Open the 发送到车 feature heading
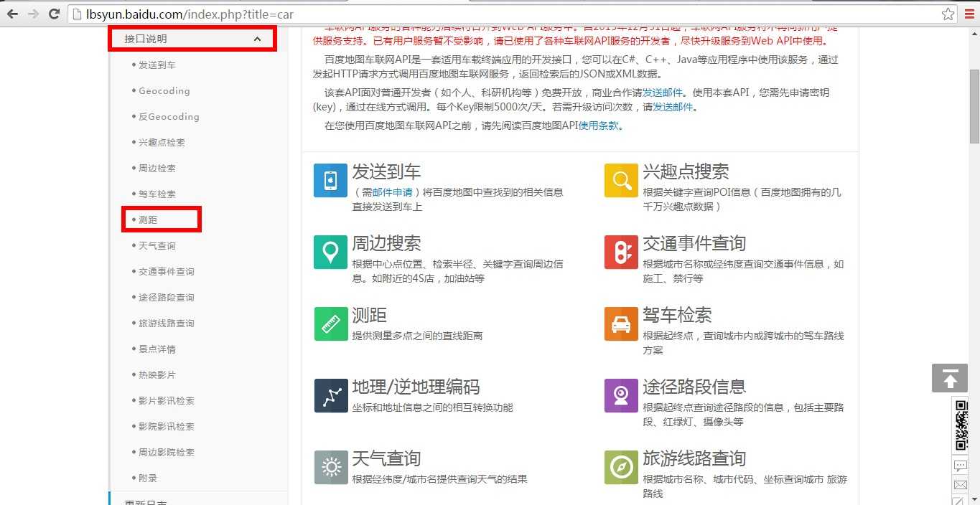This screenshot has width=980, height=505. pos(386,172)
